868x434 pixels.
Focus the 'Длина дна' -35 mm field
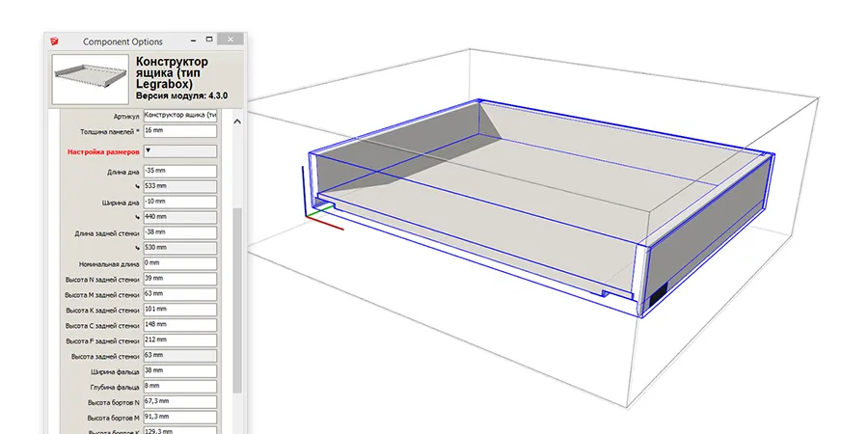178,172
